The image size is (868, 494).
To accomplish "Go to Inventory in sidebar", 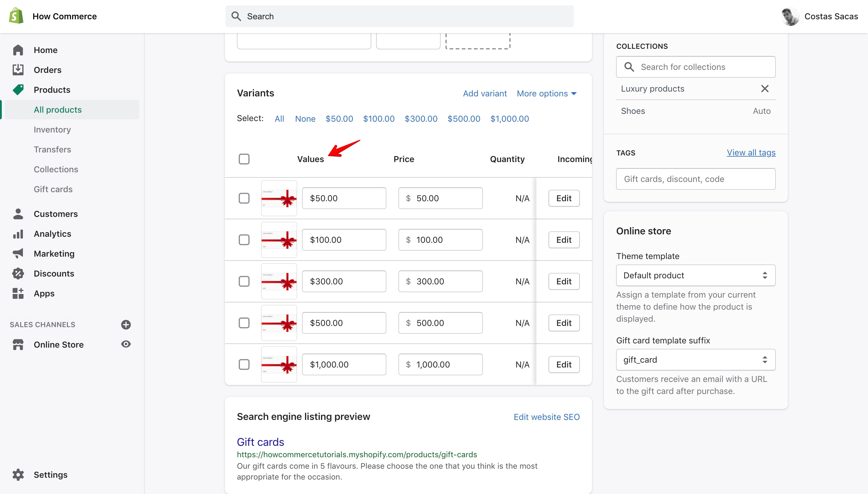I will [x=52, y=130].
